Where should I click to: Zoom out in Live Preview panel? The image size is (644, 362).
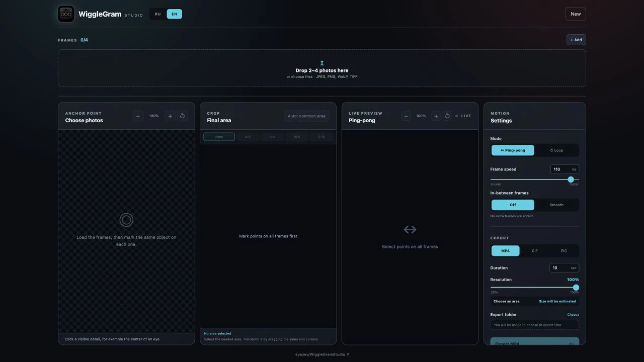click(x=406, y=116)
